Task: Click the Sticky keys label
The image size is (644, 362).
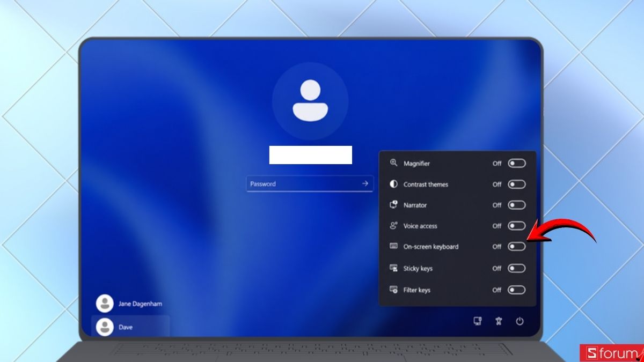Action: [418, 268]
